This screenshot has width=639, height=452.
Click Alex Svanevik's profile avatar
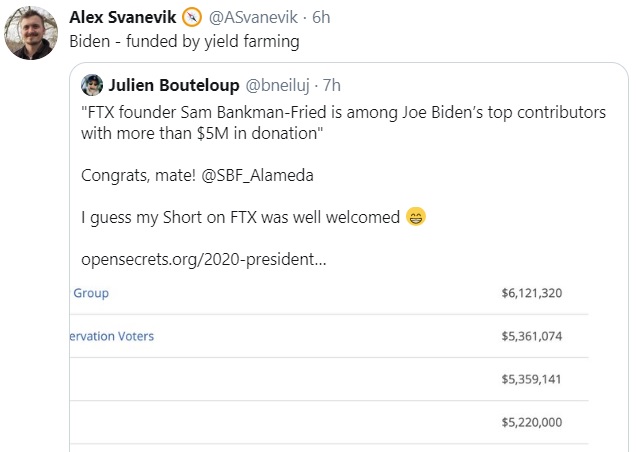click(32, 33)
